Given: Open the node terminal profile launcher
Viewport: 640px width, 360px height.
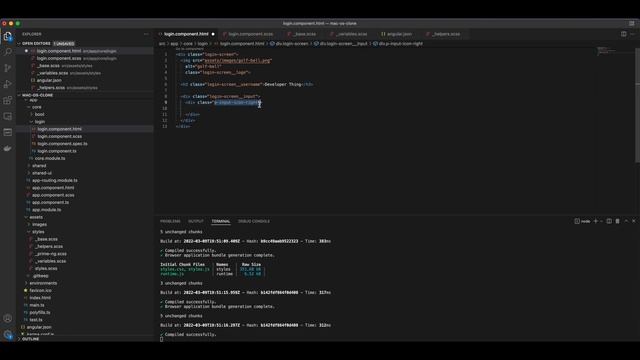Looking at the screenshot, I should click(582, 221).
